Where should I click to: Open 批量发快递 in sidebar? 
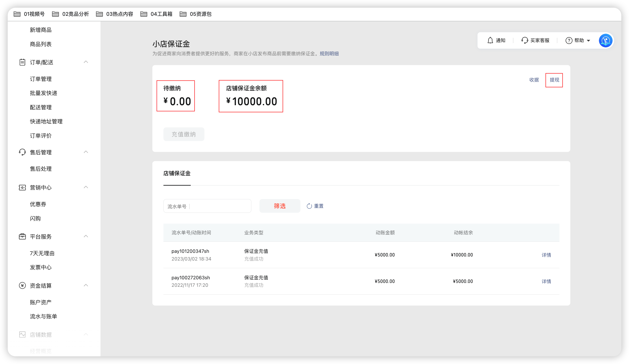44,93
